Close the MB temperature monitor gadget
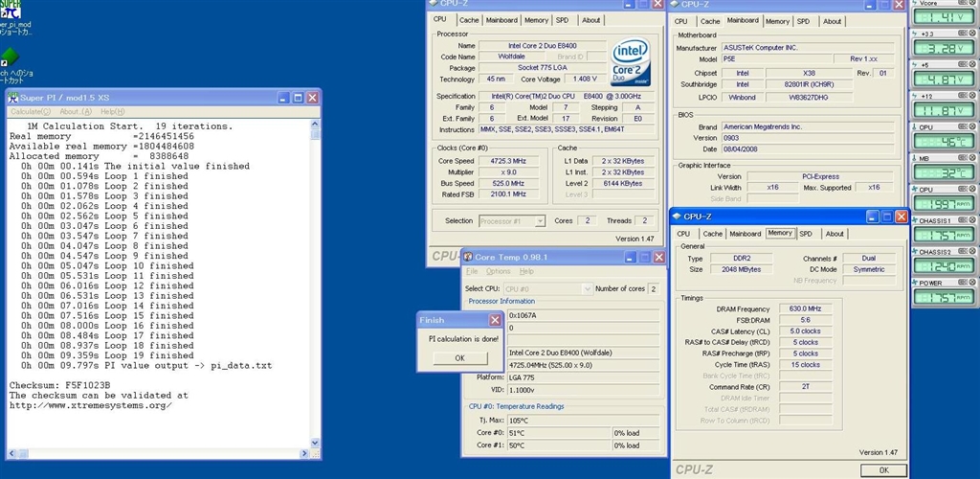This screenshot has width=980, height=479. (x=971, y=158)
